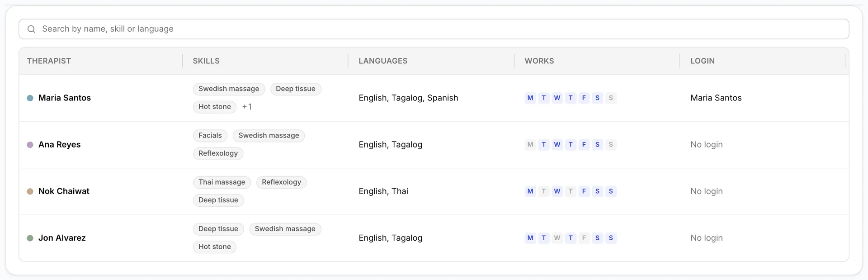Click the WORKS column header

[539, 61]
